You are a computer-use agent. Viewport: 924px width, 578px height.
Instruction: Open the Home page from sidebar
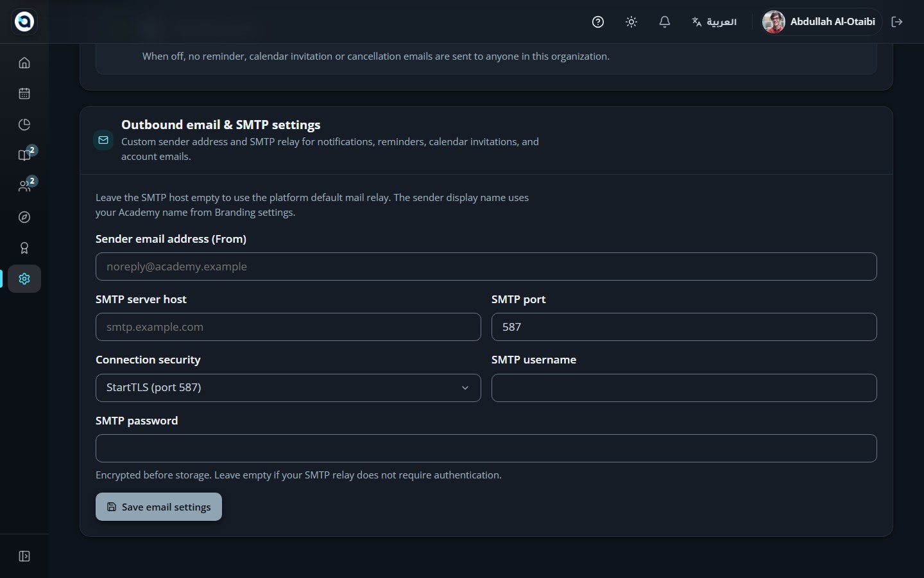tap(24, 63)
